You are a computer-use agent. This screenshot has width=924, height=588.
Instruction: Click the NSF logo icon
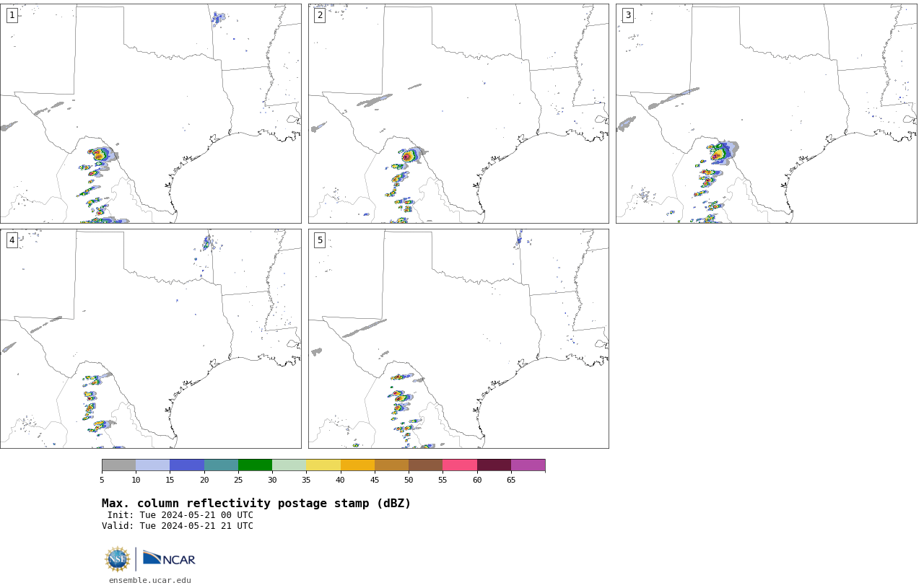(x=118, y=559)
